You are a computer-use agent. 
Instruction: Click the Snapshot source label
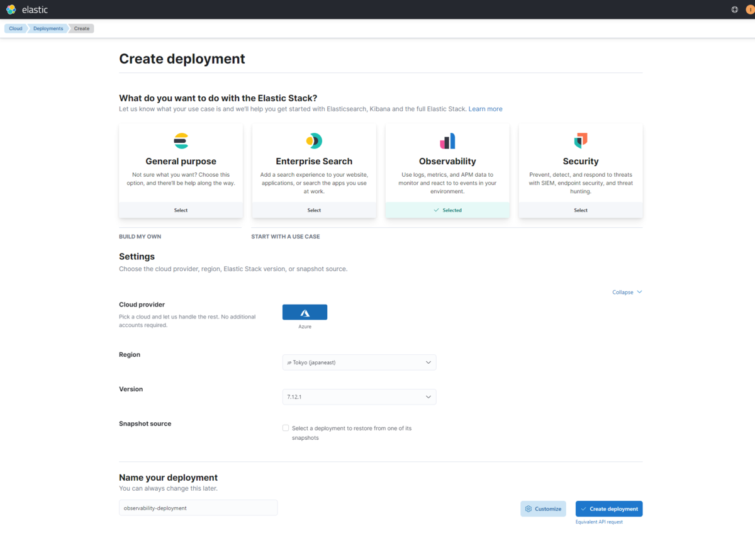(145, 423)
